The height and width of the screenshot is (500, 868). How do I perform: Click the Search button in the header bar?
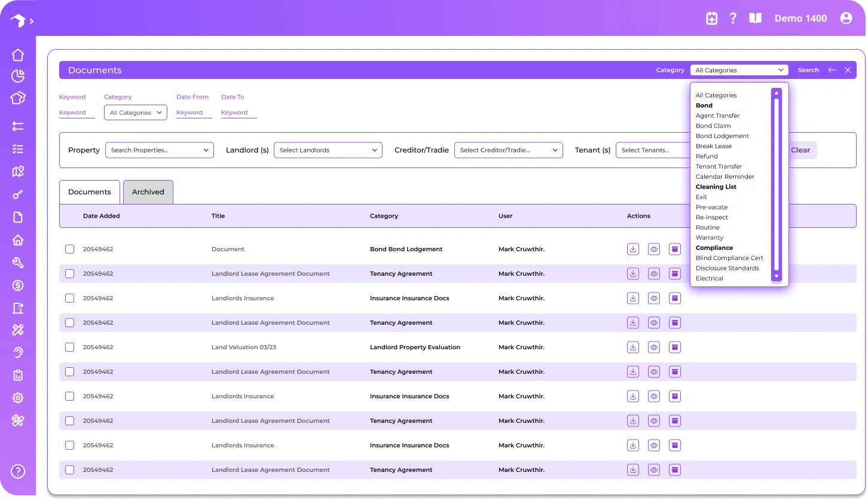pyautogui.click(x=808, y=70)
